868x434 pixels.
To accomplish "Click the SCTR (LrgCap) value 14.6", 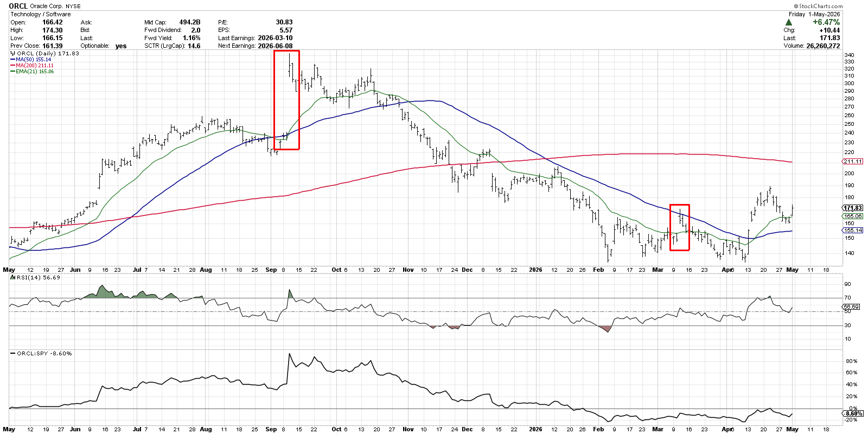I will (194, 46).
